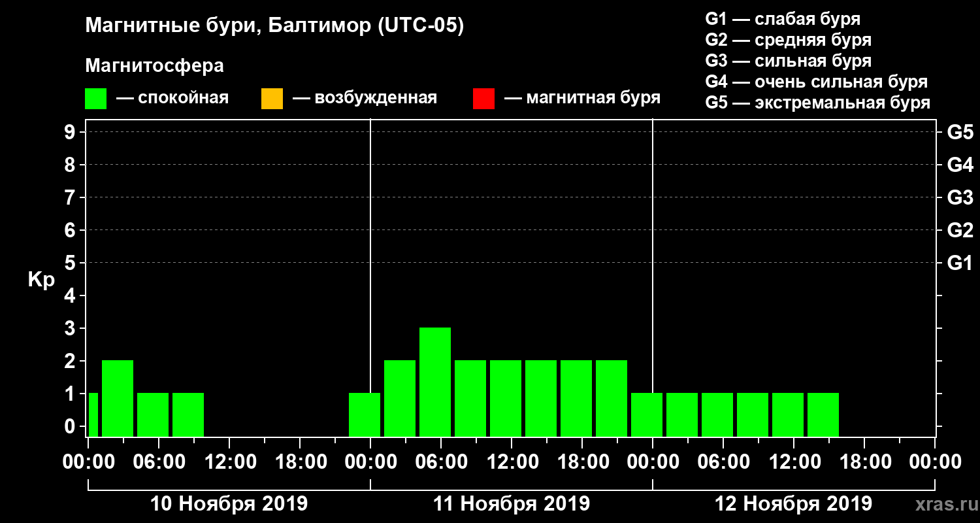The height and width of the screenshot is (523, 980).
Task: Click the Kp 2 bar on 10 November
Action: 118,398
